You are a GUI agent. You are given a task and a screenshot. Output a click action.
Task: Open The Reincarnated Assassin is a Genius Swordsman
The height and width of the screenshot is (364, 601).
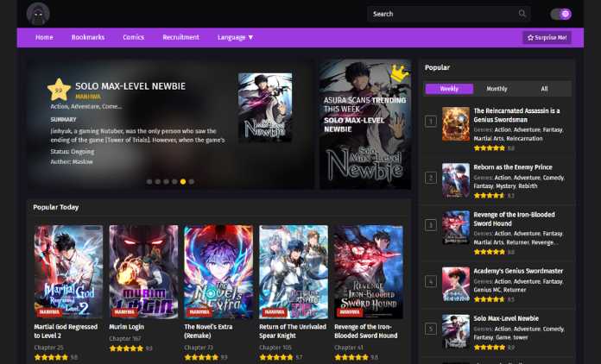516,116
